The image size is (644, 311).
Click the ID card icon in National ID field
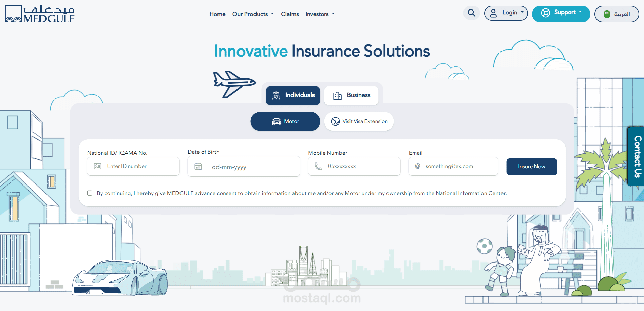pos(98,166)
